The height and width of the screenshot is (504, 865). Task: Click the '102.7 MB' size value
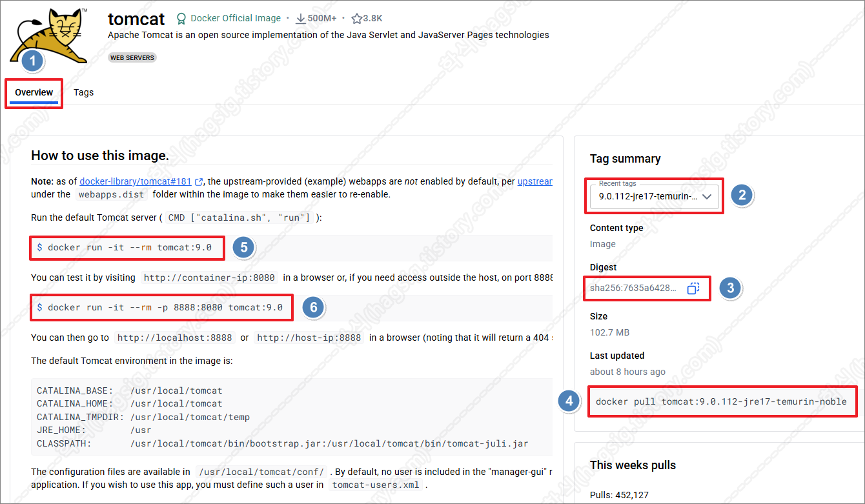click(x=609, y=332)
